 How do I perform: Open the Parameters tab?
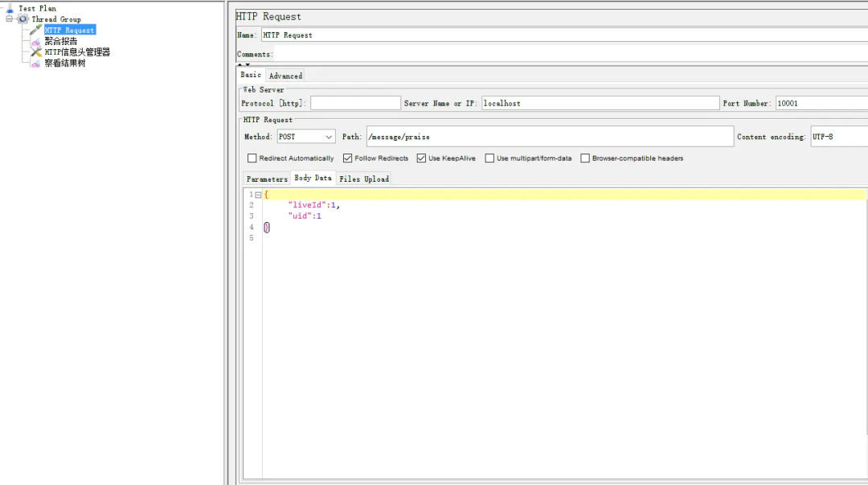pos(268,179)
